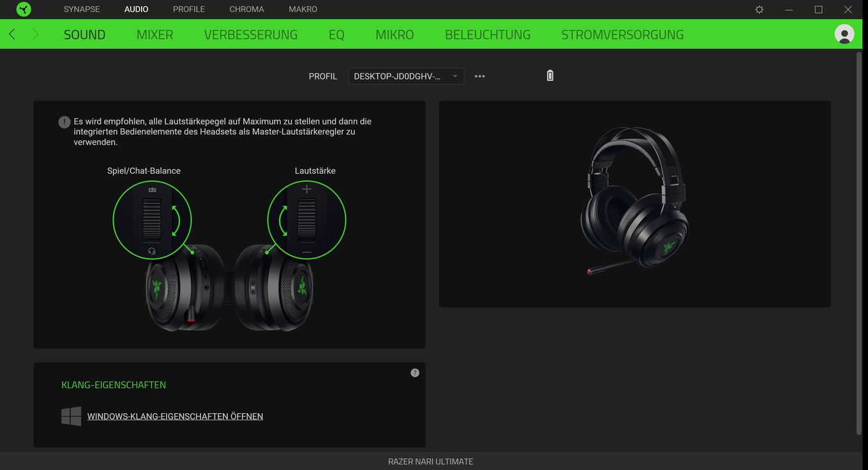
Task: Close the Razer Synapse window
Action: [x=848, y=10]
